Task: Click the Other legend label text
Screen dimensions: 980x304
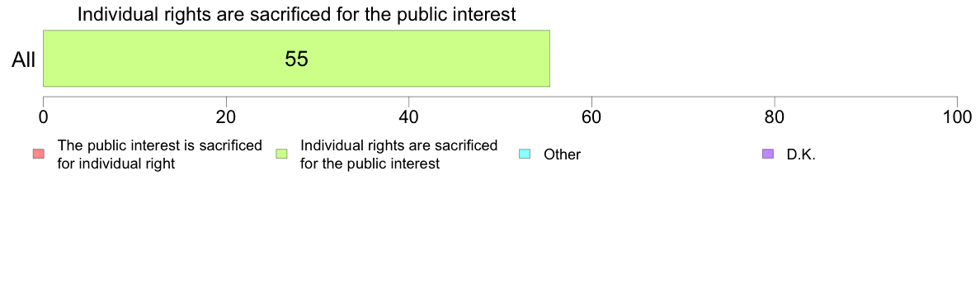Action: tap(562, 154)
